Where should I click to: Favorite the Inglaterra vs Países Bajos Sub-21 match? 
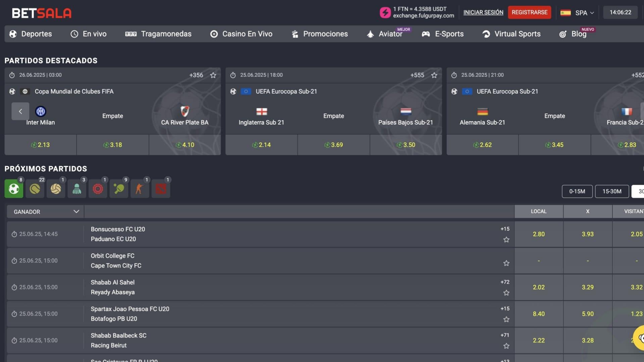coord(434,75)
